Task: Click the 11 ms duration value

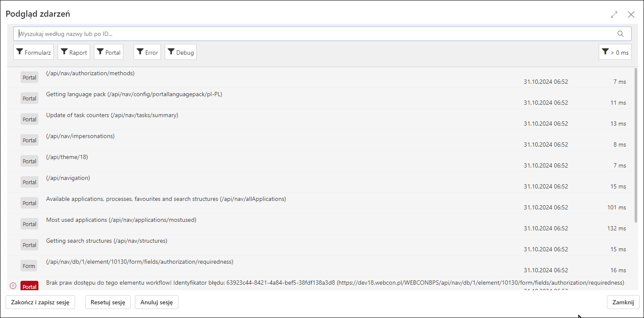Action: (618, 103)
